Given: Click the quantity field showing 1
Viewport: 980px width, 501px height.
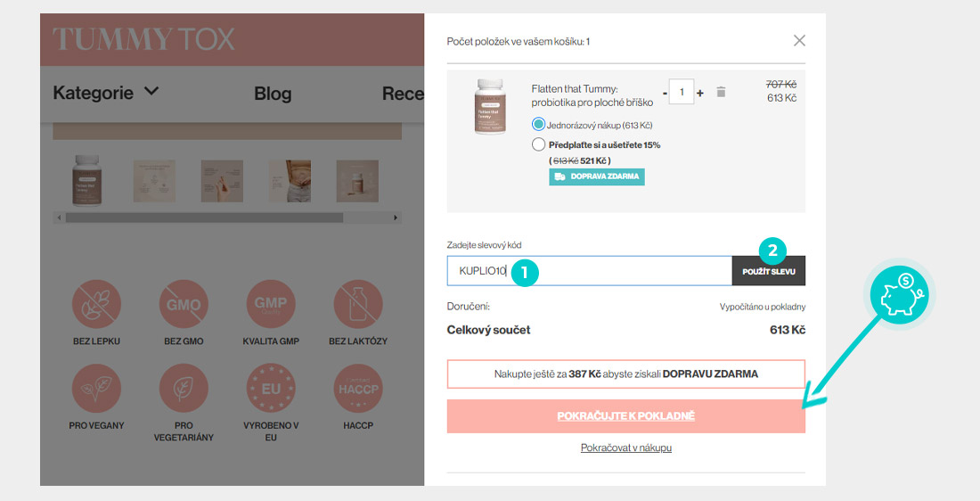Looking at the screenshot, I should pos(682,92).
